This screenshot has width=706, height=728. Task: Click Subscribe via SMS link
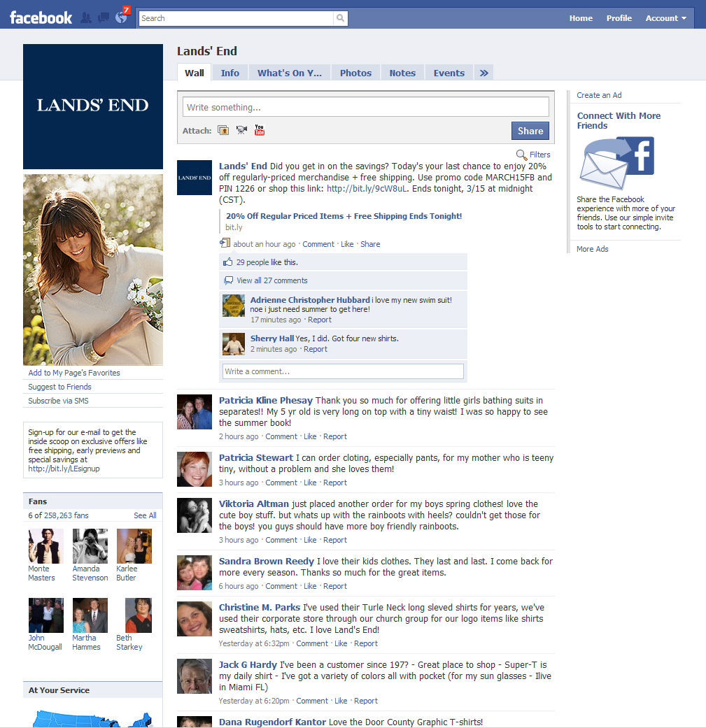point(58,401)
